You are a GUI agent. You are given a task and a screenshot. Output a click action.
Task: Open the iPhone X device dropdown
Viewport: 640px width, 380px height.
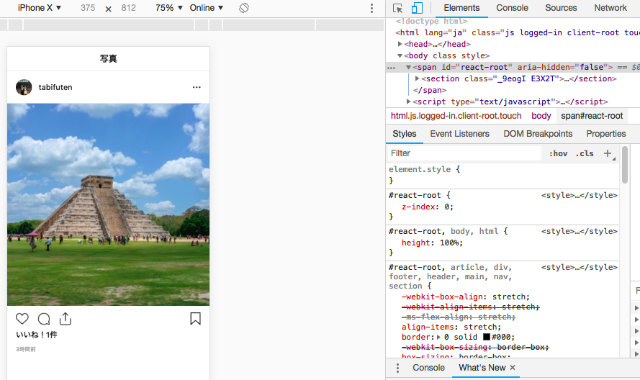coord(39,8)
